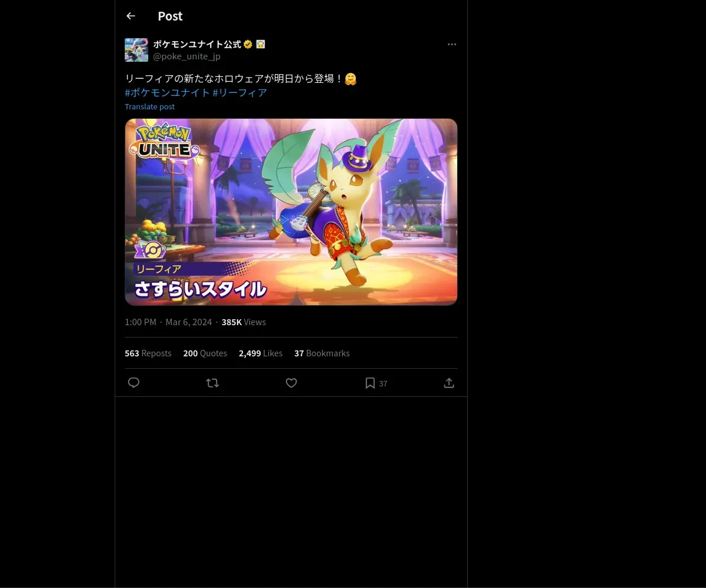This screenshot has height=588, width=706.
Task: Click the reply speech bubble icon
Action: 134,383
